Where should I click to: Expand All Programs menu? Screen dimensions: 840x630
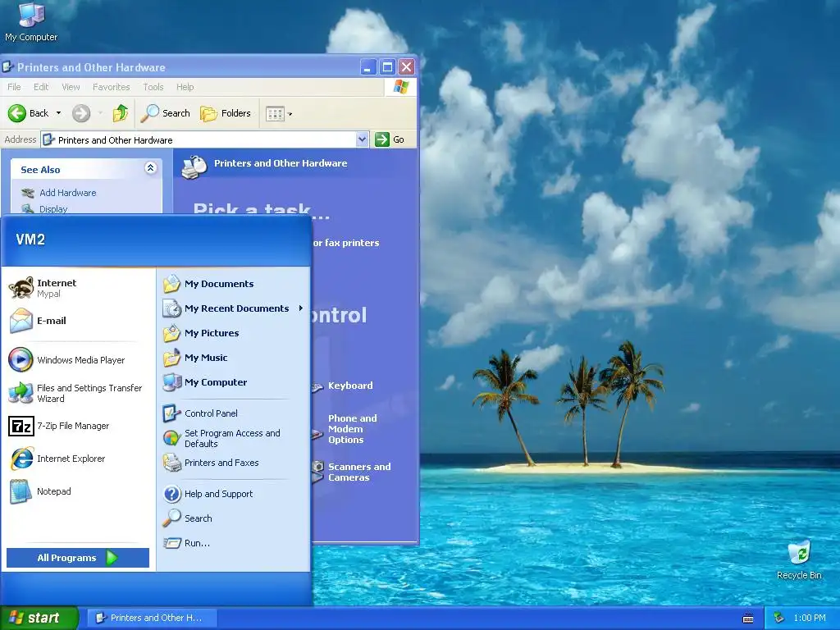click(78, 558)
